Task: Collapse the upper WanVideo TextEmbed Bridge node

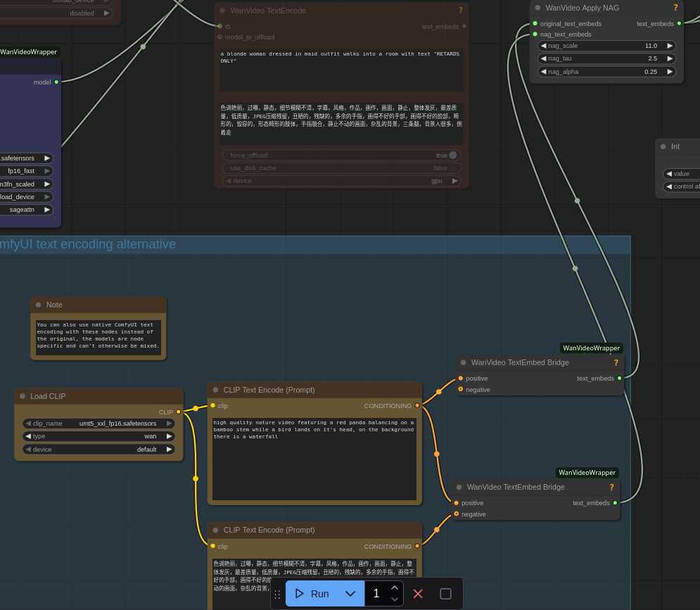Action: click(464, 362)
